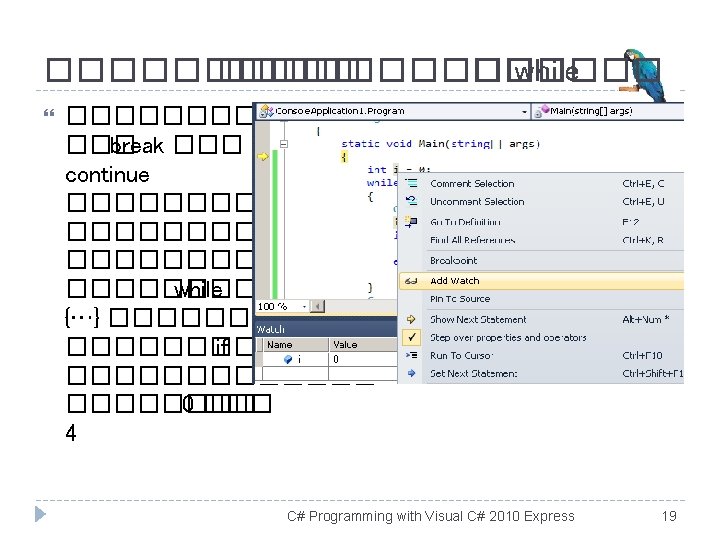
Task: Click the class icon beside ConsoleApplication1.Program
Action: [x=266, y=111]
